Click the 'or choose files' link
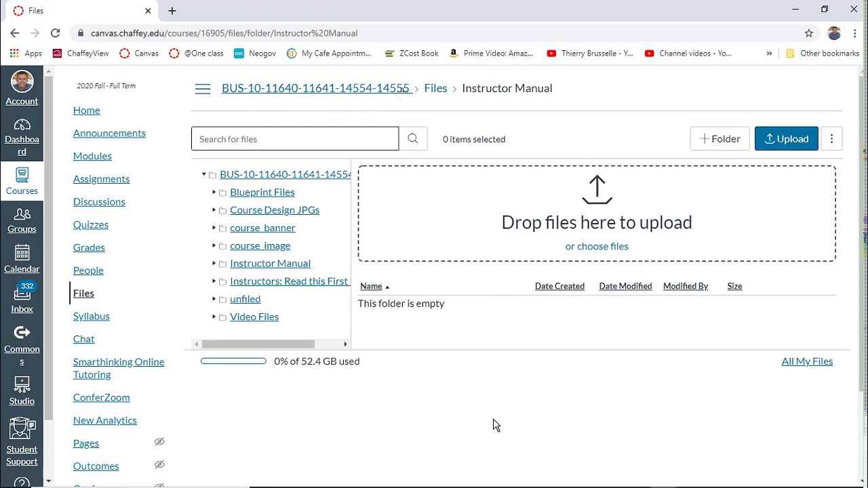This screenshot has height=488, width=868. click(x=597, y=246)
